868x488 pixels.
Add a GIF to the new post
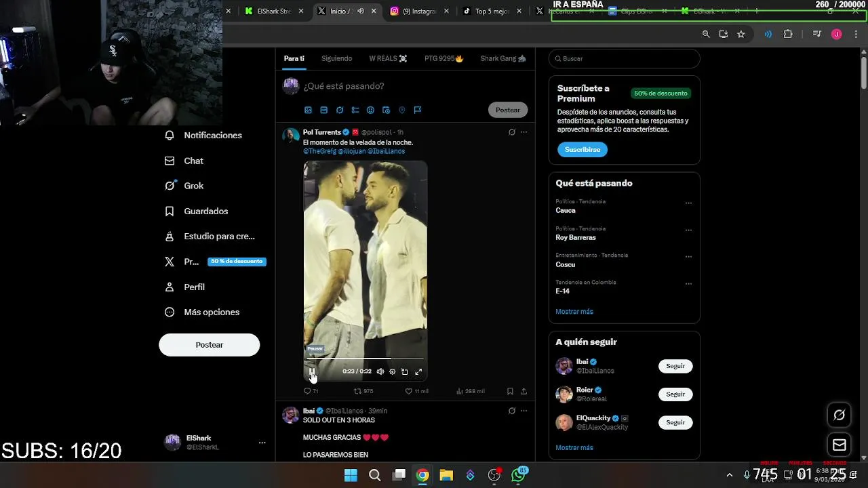[x=323, y=110]
